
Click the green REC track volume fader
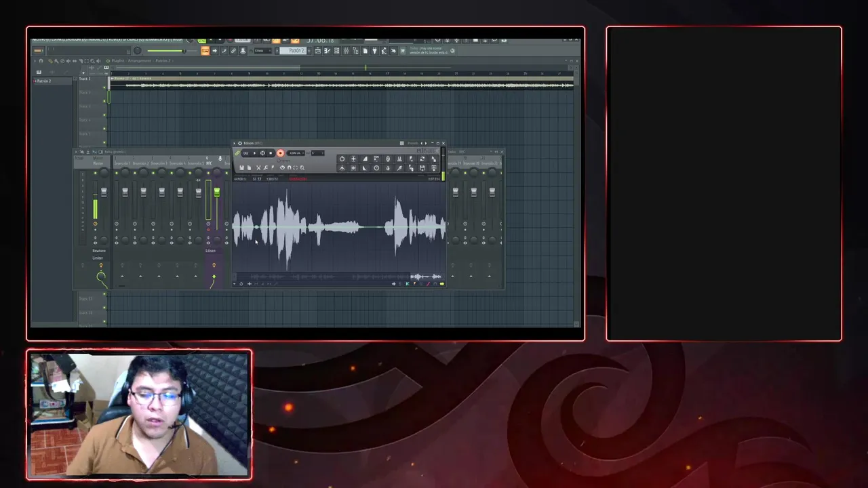click(217, 192)
